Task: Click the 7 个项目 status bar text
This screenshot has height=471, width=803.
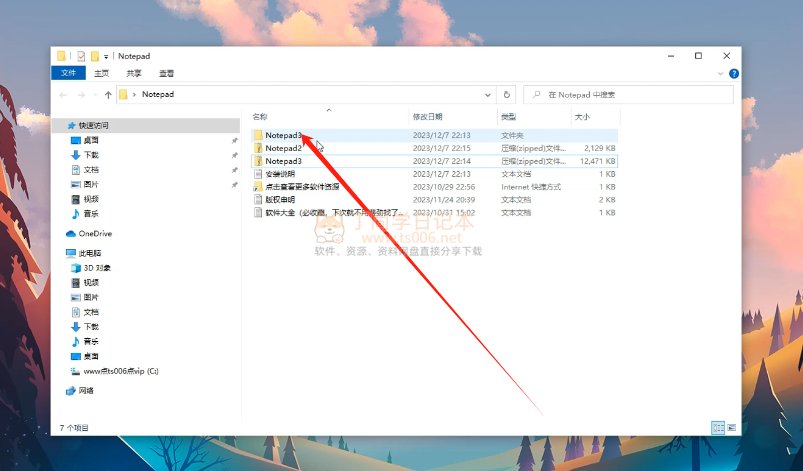Action: click(x=74, y=427)
